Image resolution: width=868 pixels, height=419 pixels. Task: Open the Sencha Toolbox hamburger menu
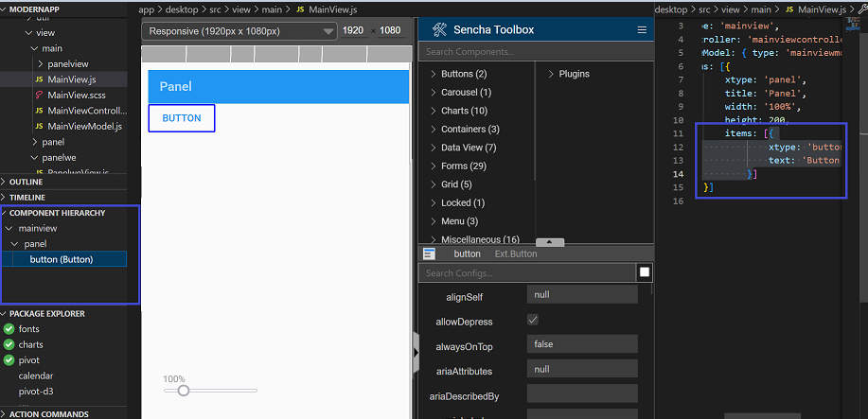pos(642,30)
